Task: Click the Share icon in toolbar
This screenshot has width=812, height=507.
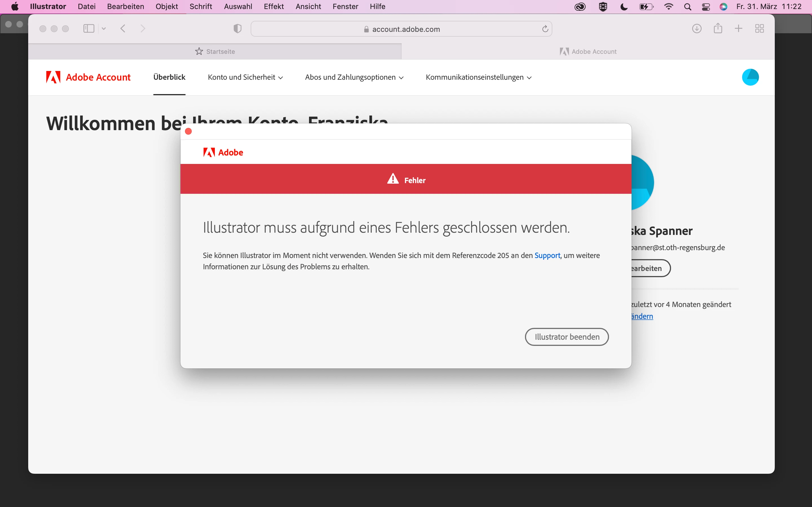Action: [718, 28]
